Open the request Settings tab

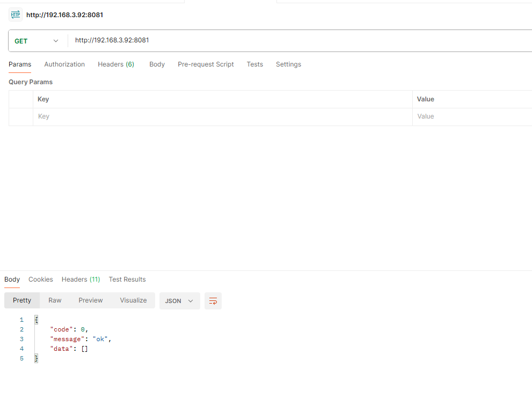[x=288, y=64]
